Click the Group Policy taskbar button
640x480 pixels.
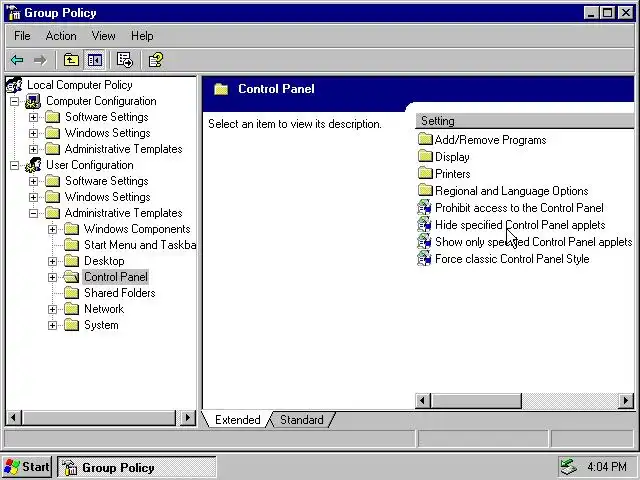(136, 467)
